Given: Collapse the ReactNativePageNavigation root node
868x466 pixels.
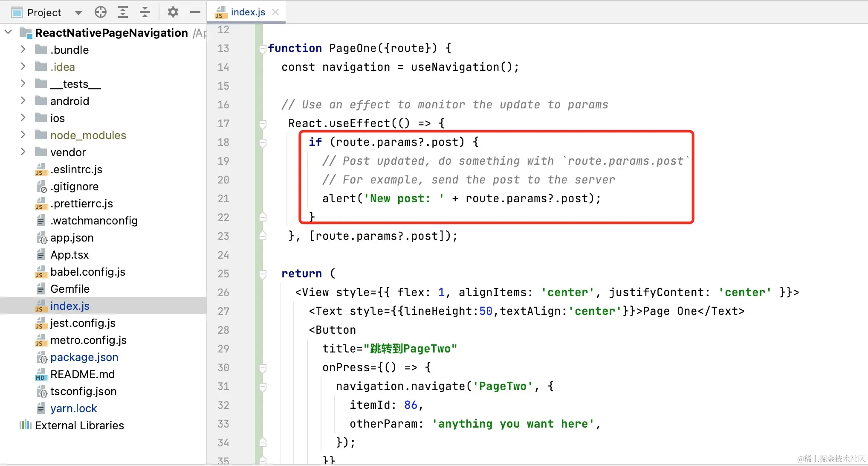Looking at the screenshot, I should click(x=8, y=32).
